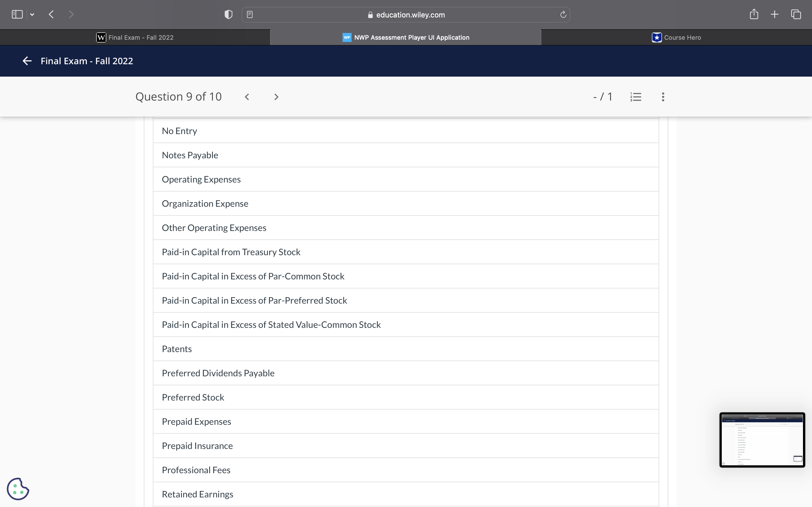
Task: Click the Safari share icon
Action: [754, 14]
